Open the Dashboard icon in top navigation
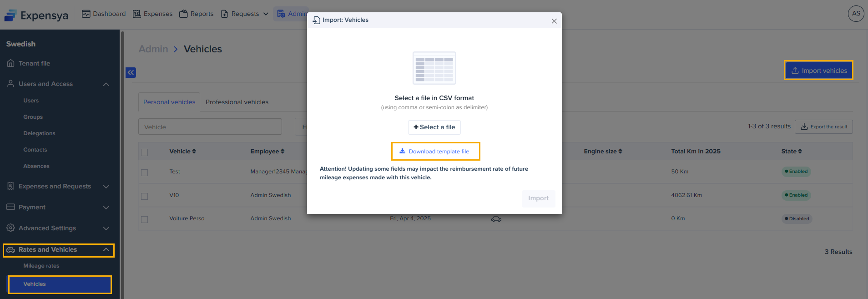Image resolution: width=868 pixels, height=299 pixels. click(86, 14)
